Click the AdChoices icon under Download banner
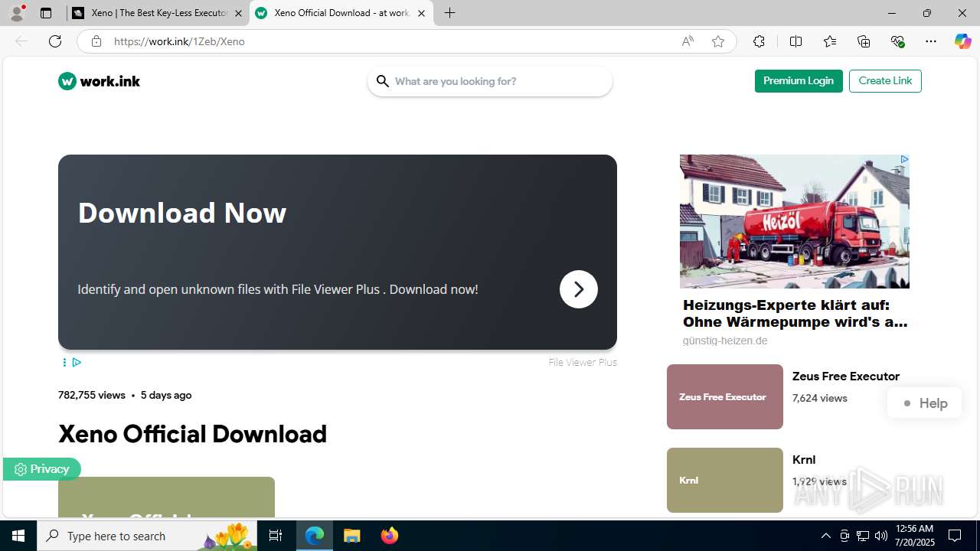 point(77,362)
